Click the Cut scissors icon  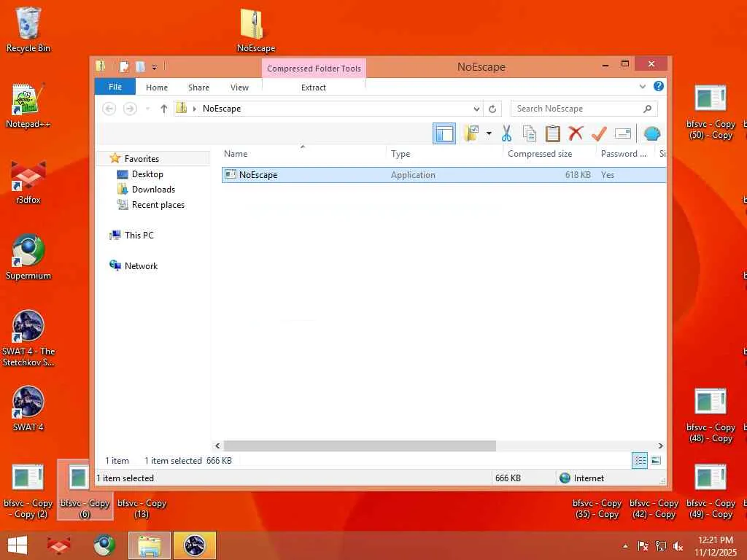point(506,133)
